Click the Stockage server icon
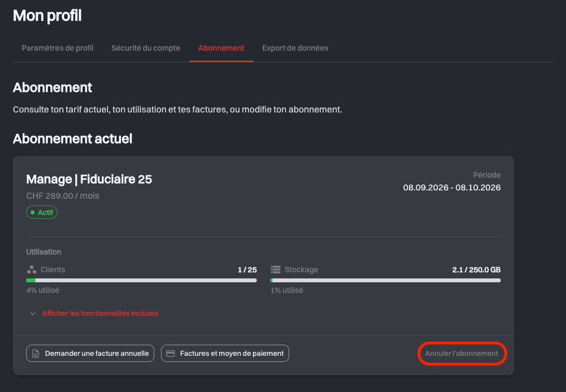This screenshot has height=392, width=566. pos(276,269)
